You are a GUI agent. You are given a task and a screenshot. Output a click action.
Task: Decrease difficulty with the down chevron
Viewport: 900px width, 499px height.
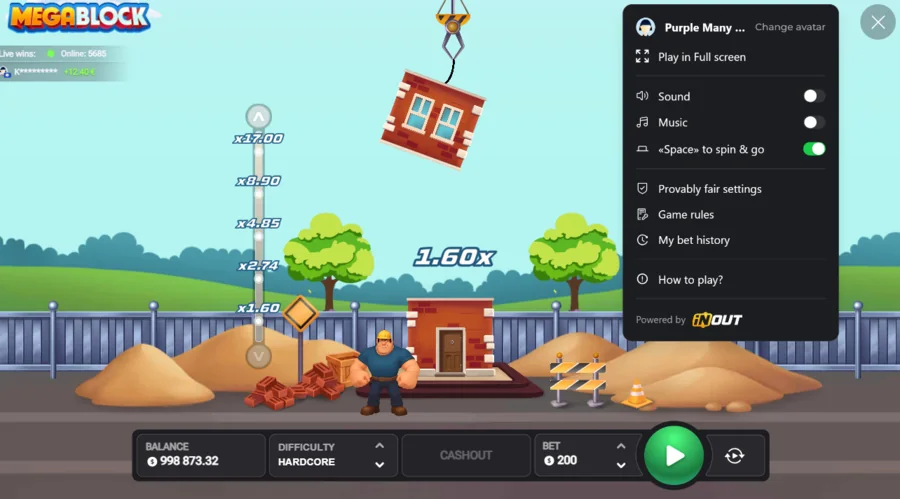pyautogui.click(x=379, y=465)
